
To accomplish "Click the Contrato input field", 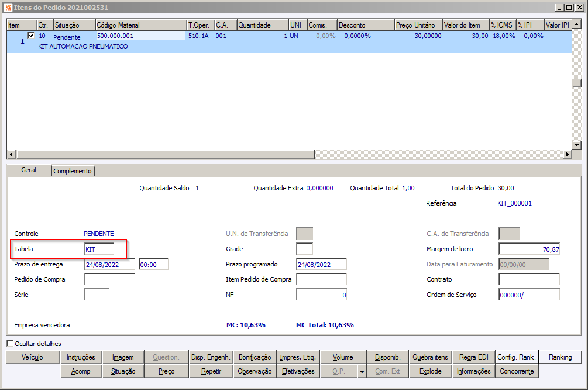I will pyautogui.click(x=529, y=280).
